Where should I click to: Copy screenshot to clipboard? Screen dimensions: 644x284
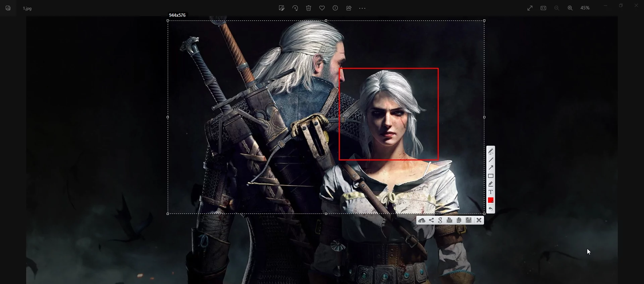459,220
